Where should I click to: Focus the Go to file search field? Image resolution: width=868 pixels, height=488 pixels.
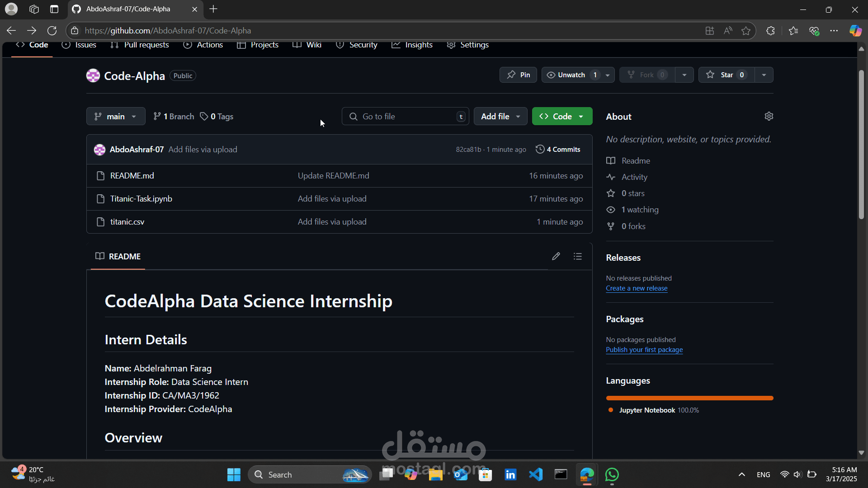405,116
